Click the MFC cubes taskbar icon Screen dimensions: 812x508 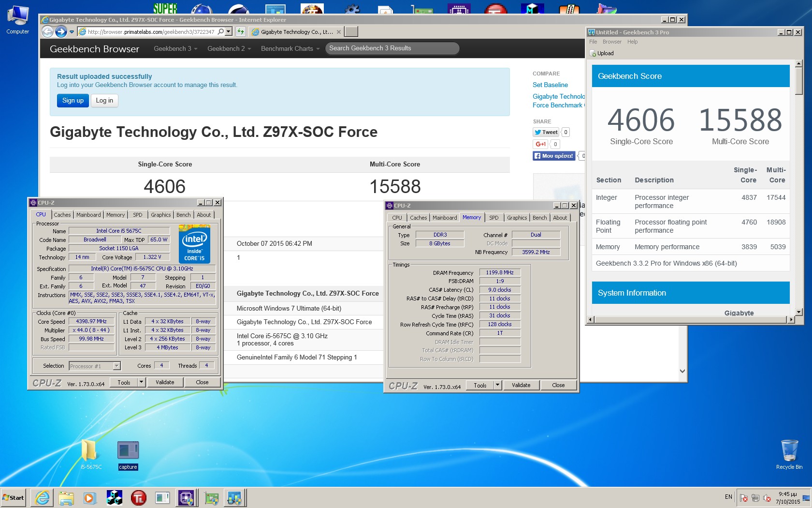coord(115,497)
